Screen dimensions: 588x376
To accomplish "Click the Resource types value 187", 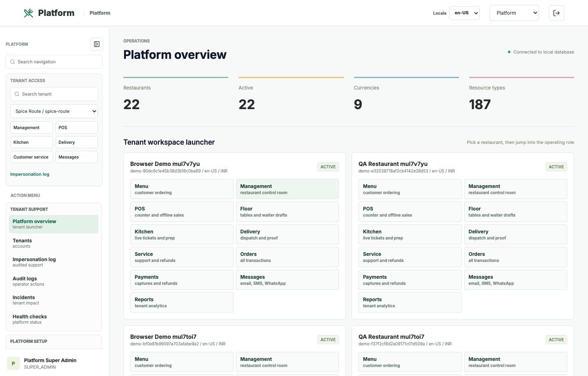I will pos(480,105).
